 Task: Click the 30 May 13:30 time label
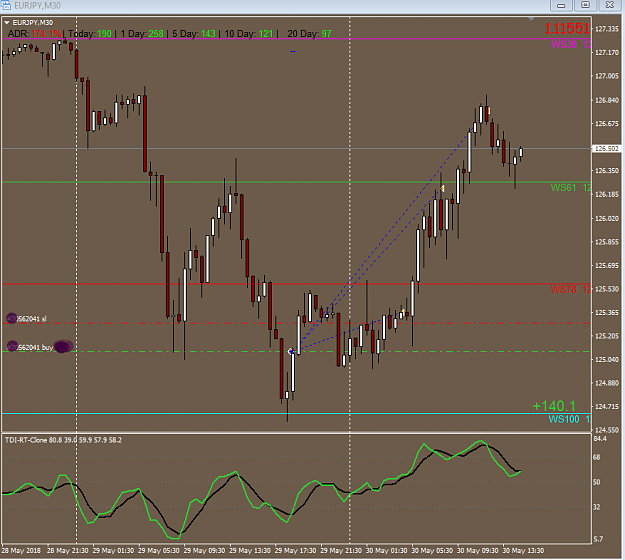(x=523, y=550)
